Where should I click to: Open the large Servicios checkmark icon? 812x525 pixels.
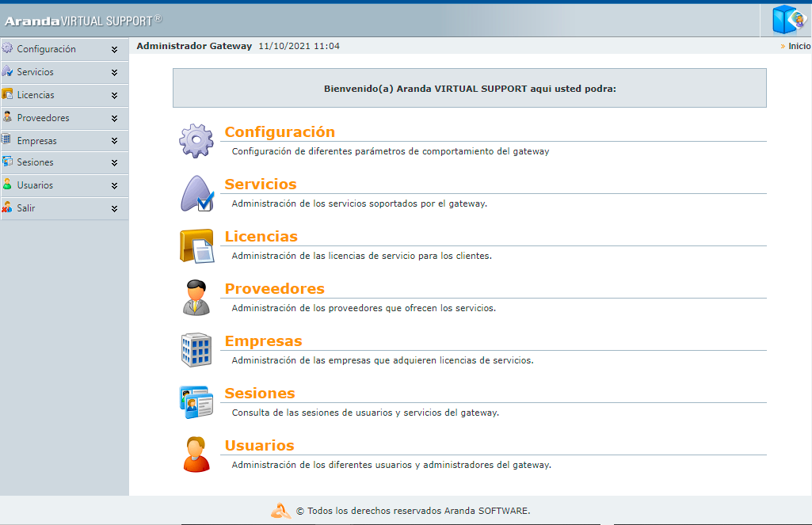tap(196, 194)
